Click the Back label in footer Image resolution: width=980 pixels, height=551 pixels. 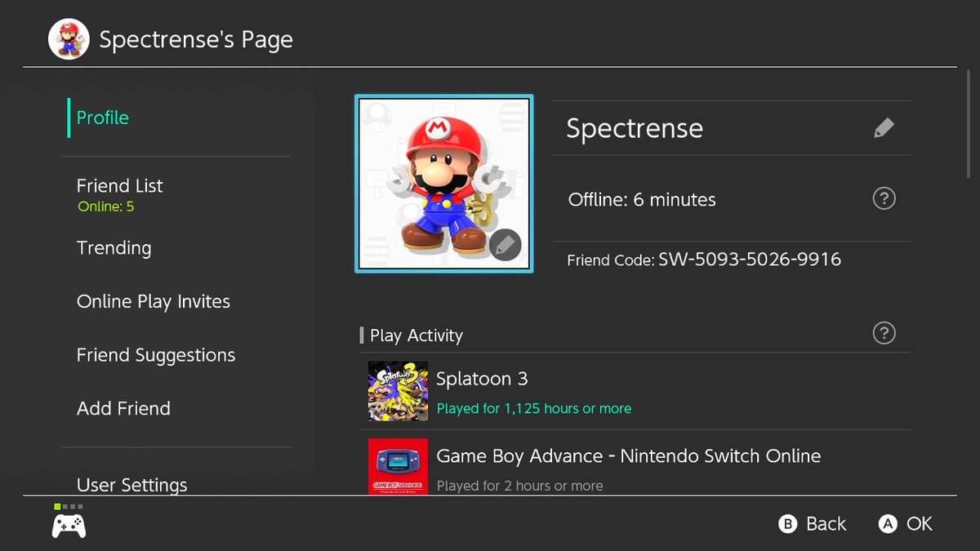[826, 524]
